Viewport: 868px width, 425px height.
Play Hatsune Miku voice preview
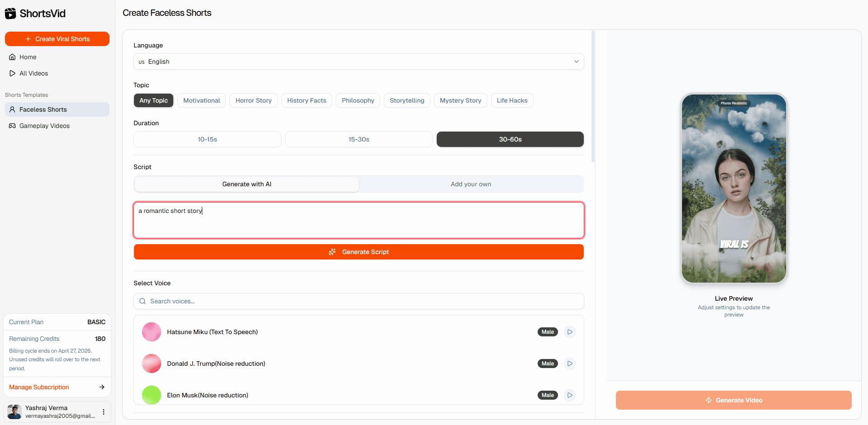point(570,332)
